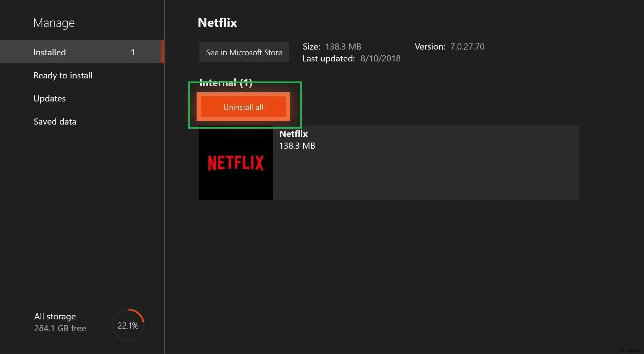Click the Size 138.3 MB label
The width and height of the screenshot is (644, 354).
(331, 46)
